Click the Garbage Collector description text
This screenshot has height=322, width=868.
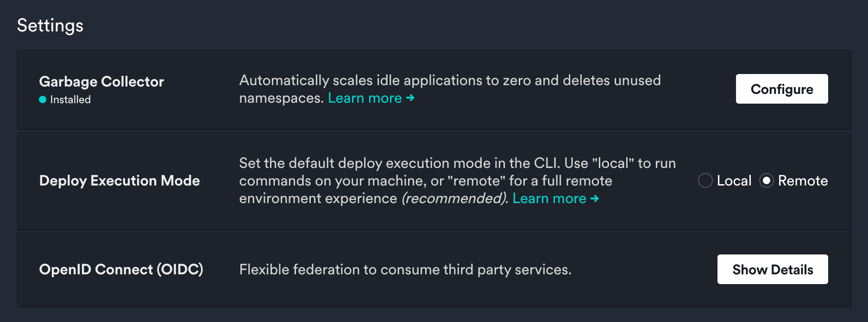[449, 80]
